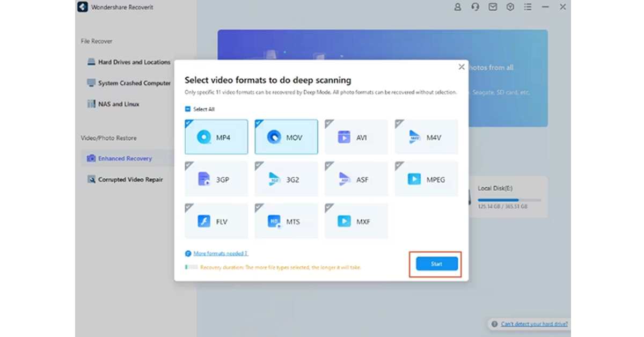Check the 3GP tile corner checkmark

coord(188,165)
